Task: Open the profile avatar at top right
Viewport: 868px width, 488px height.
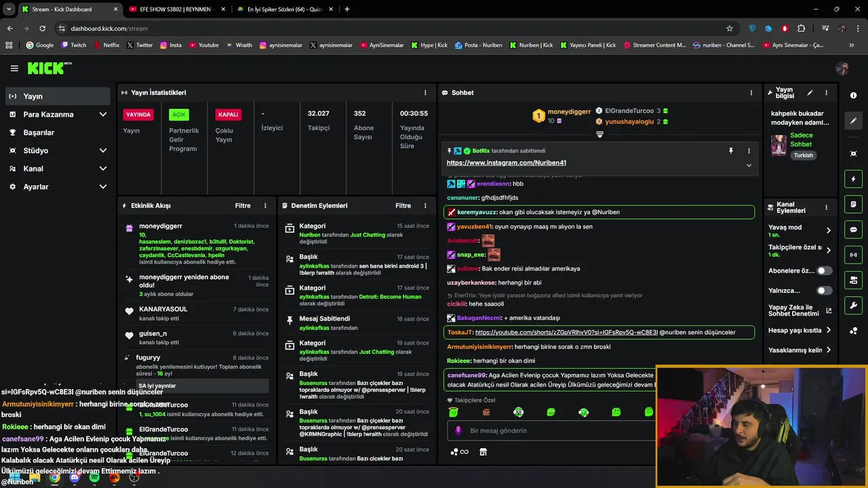Action: point(842,68)
